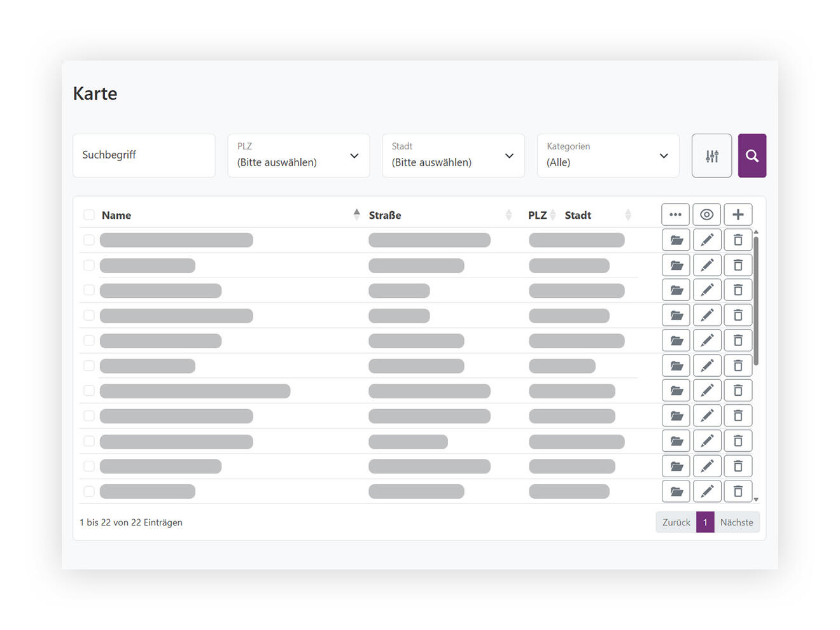Click trash icon in the first row

tap(738, 240)
